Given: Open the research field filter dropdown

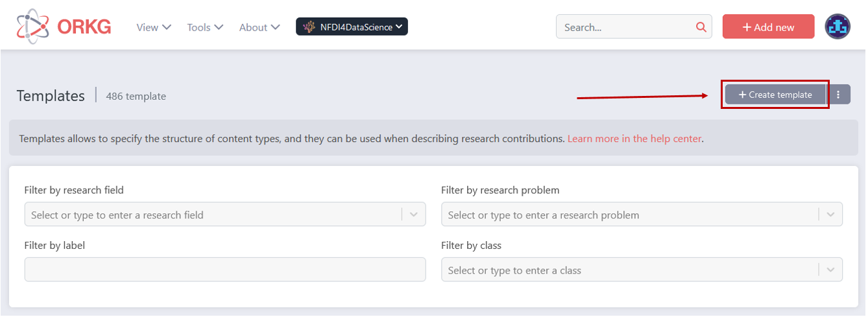Looking at the screenshot, I should [414, 215].
